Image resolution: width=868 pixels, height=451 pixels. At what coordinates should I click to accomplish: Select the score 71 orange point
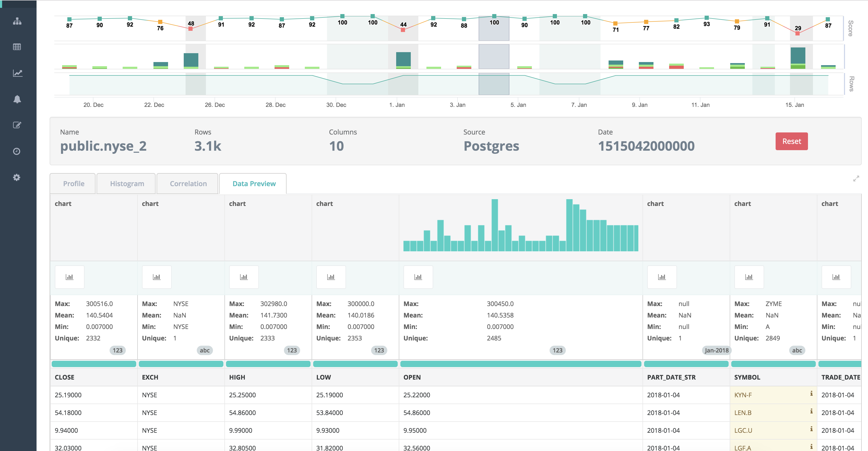pos(615,23)
